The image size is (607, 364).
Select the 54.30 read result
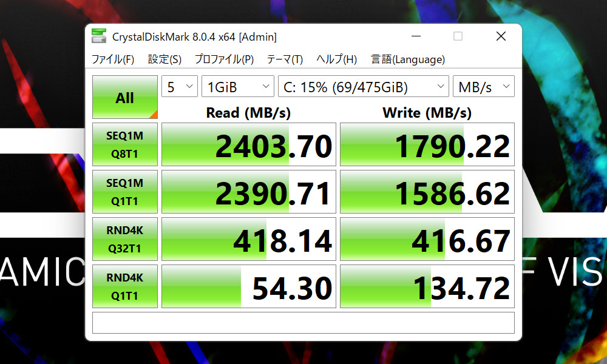point(248,286)
